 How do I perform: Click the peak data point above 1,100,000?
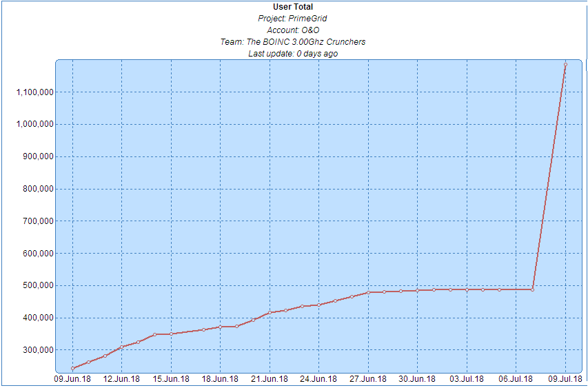[x=565, y=65]
